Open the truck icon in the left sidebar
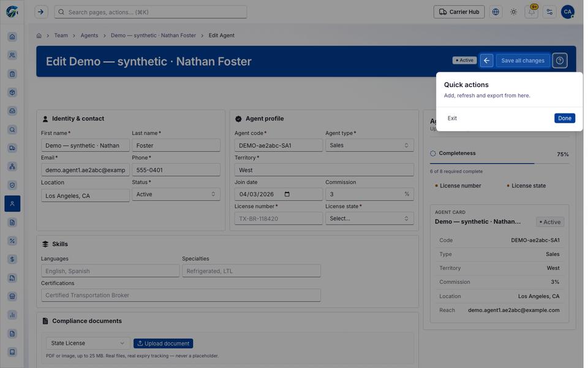 (12, 148)
